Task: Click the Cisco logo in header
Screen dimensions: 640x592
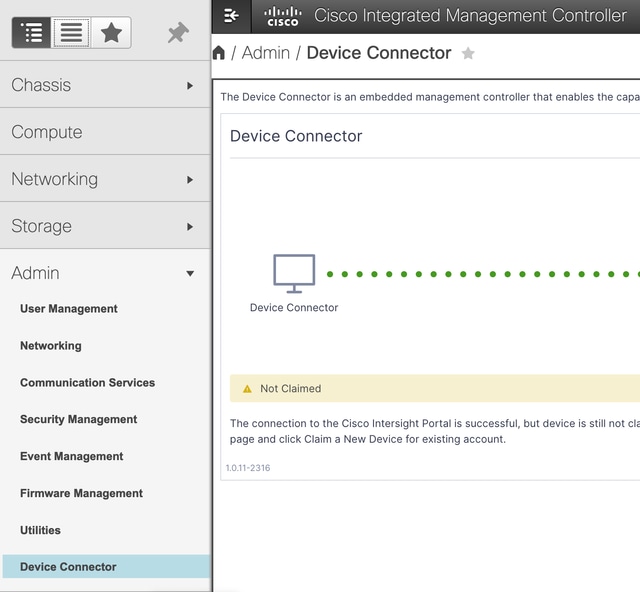Action: (x=282, y=16)
